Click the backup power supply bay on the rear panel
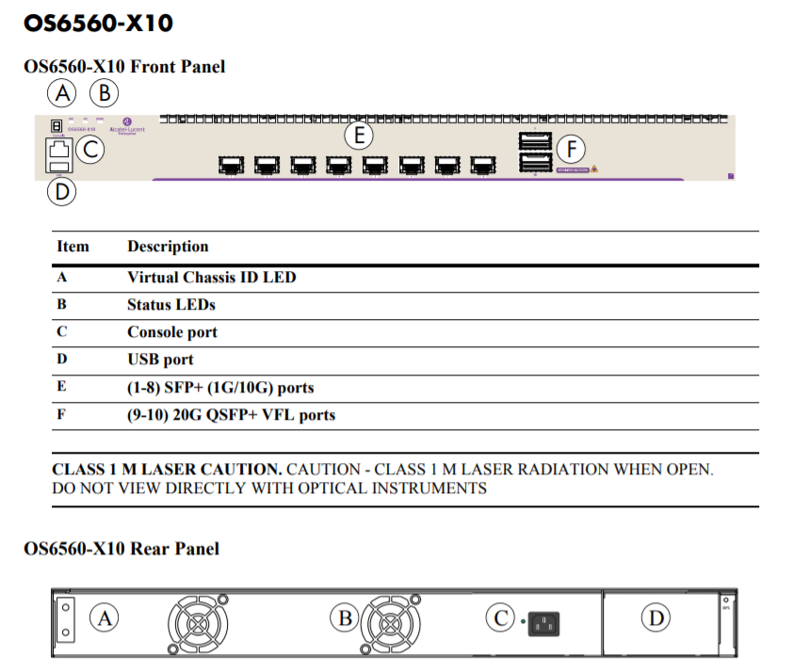Image resolution: width=809 pixels, height=672 pixels. coord(661,623)
